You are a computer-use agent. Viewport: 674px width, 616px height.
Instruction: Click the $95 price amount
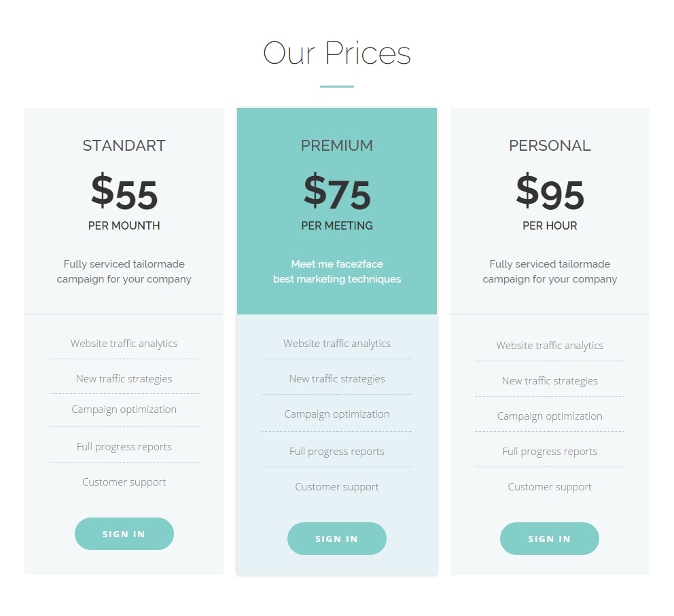[550, 192]
